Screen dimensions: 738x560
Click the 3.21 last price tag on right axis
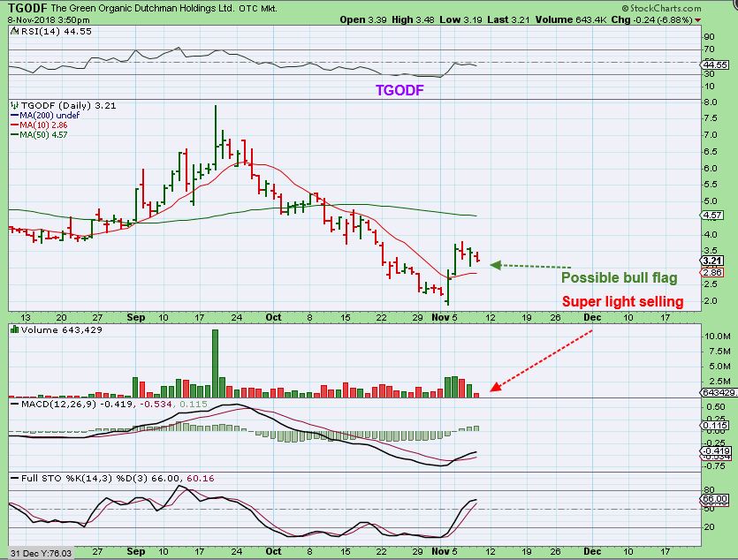pyautogui.click(x=712, y=261)
